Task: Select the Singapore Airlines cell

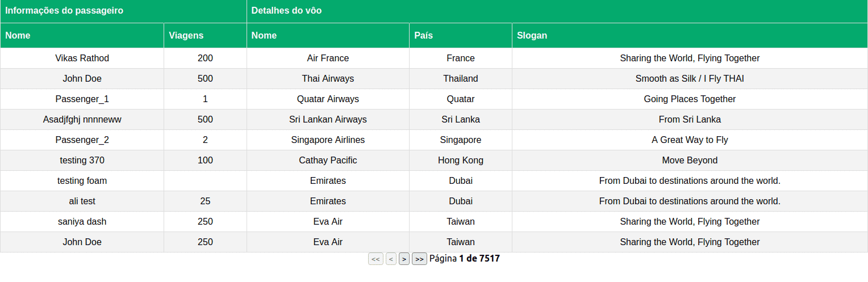Action: [328, 140]
